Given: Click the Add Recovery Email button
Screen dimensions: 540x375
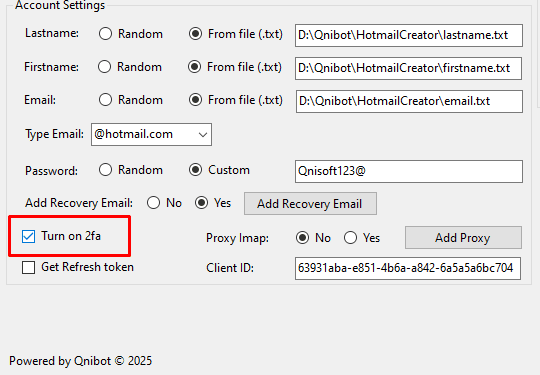Looking at the screenshot, I should point(310,204).
